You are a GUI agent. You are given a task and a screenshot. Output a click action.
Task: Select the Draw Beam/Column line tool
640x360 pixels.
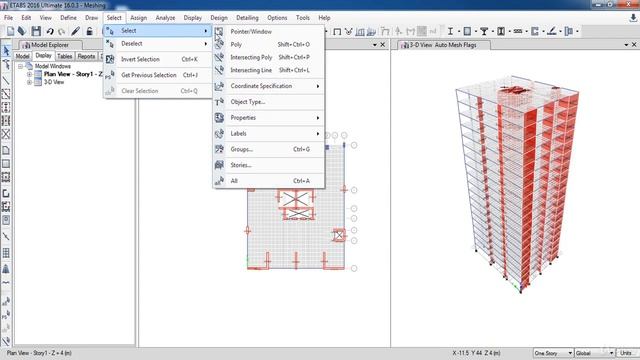coord(6,80)
